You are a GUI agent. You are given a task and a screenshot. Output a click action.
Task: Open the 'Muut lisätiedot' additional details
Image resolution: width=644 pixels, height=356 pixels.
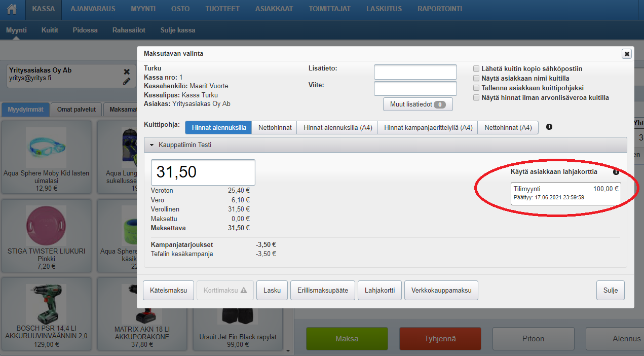point(418,104)
